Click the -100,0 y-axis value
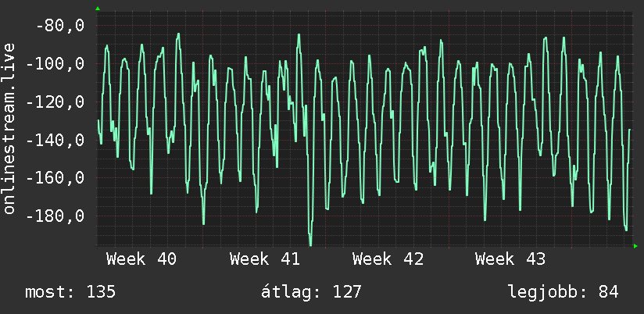644x314 pixels. (55, 64)
